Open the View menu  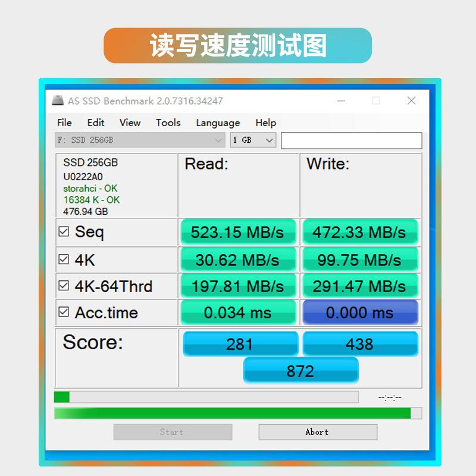coord(130,123)
